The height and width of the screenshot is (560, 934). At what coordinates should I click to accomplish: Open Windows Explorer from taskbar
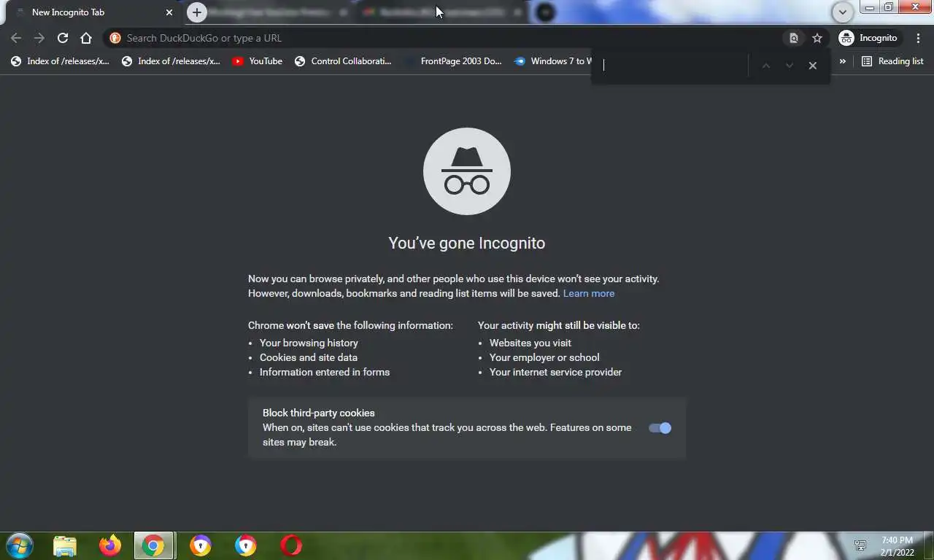point(65,545)
